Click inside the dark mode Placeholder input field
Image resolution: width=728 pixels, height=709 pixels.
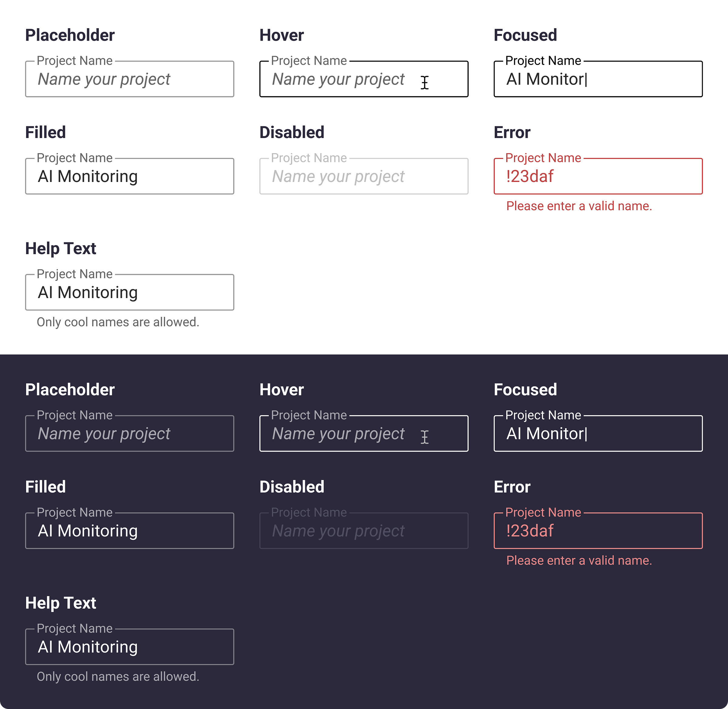pos(129,434)
